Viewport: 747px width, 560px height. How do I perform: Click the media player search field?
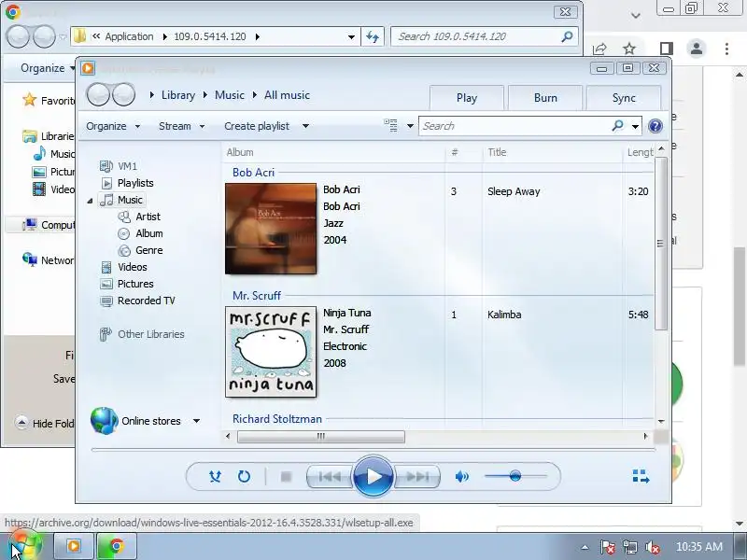(514, 126)
